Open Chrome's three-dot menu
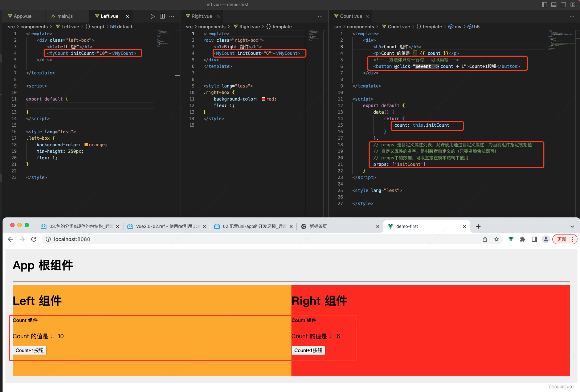Screen dimensions: 580x392 coord(573,239)
